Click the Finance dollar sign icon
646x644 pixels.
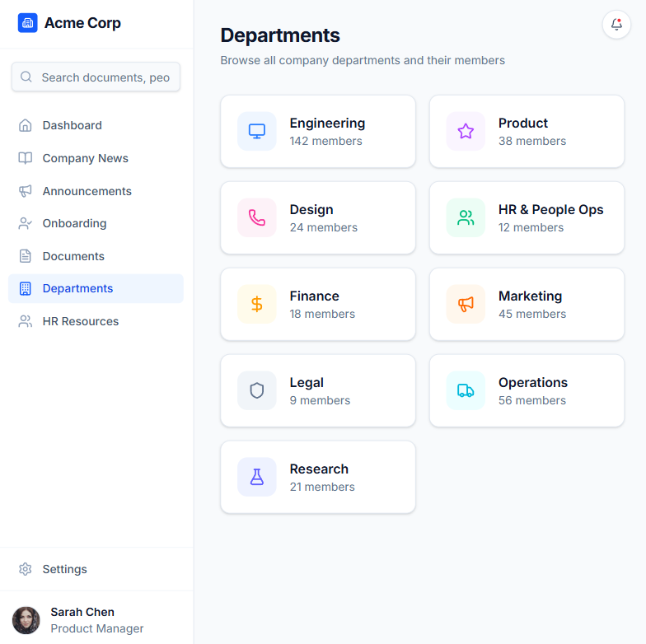(257, 305)
